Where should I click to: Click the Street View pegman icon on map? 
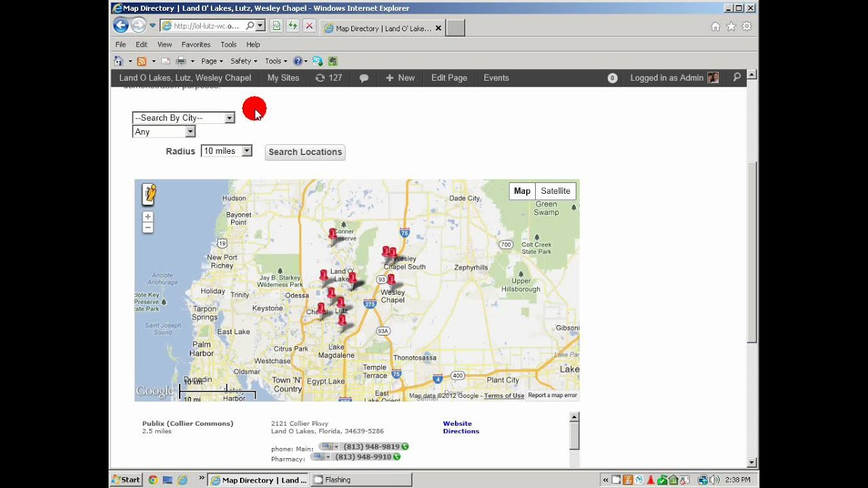[149, 194]
